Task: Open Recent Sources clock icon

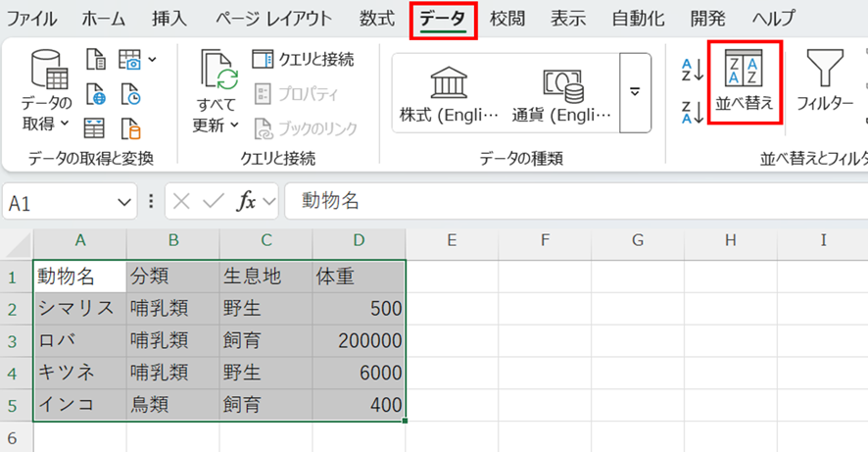Action: click(x=130, y=95)
